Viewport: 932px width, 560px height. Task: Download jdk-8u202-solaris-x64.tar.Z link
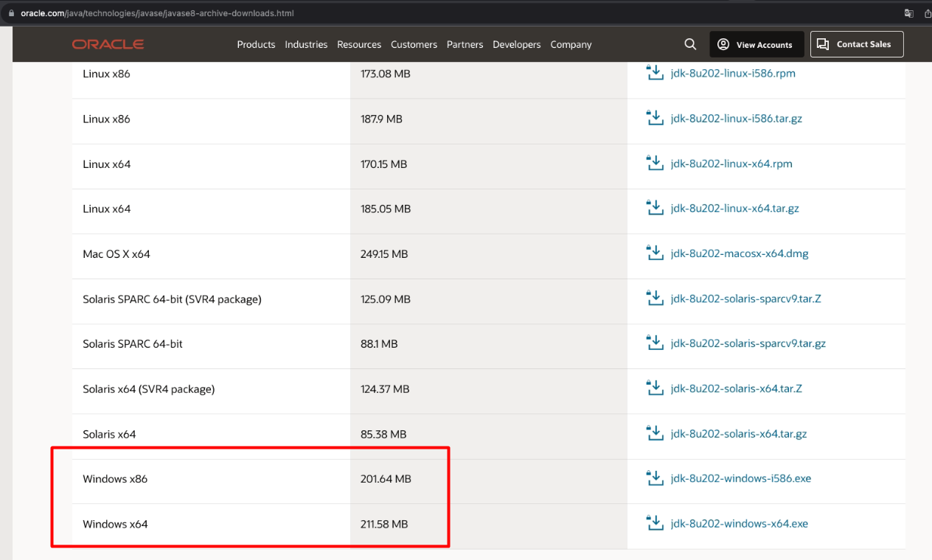737,389
